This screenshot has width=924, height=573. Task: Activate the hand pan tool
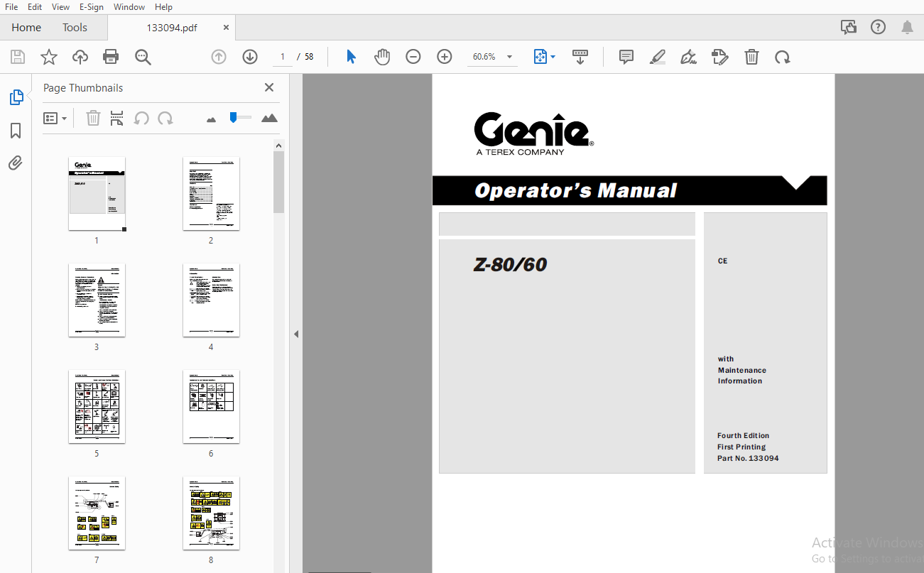(382, 57)
